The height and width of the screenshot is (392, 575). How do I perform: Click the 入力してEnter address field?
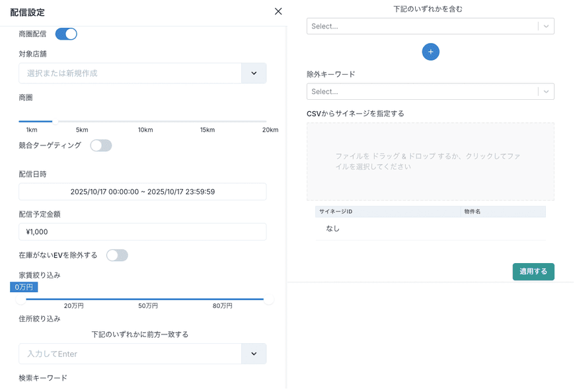point(130,354)
